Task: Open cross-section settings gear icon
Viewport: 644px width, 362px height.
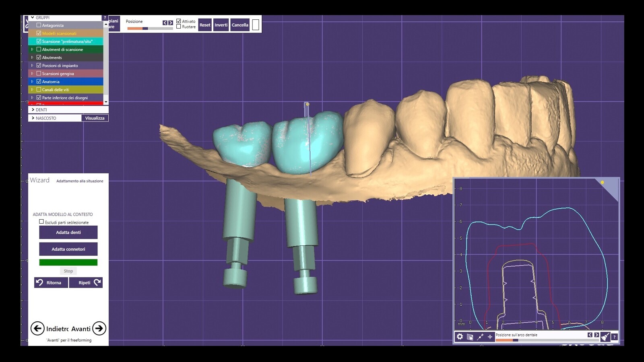Action: tap(460, 337)
